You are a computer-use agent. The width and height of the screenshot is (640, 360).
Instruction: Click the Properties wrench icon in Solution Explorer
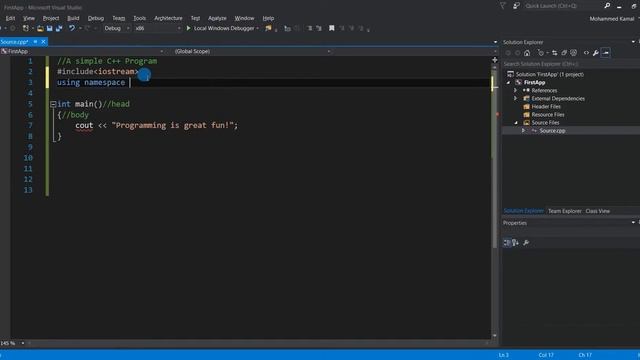(x=596, y=53)
